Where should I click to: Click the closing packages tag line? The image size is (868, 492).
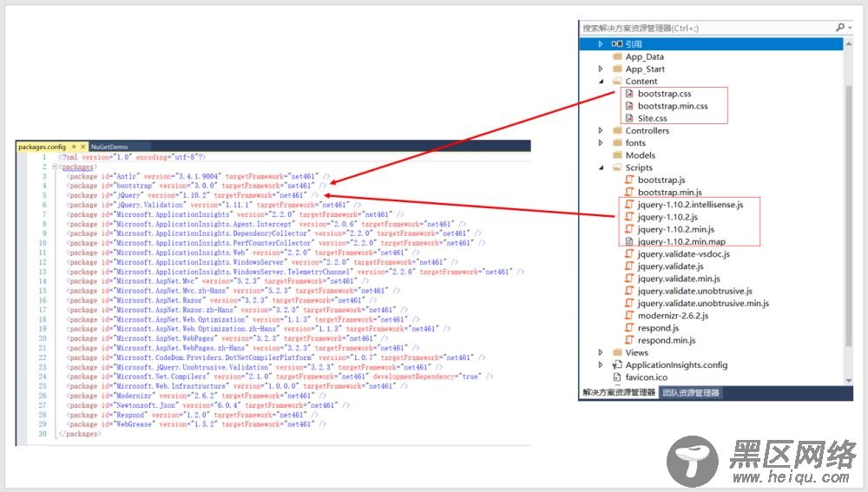[80, 434]
